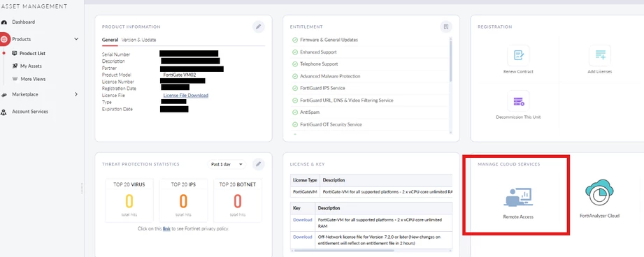Screen dimensions: 644x257
Task: Open Dashboard in the sidebar
Action: click(x=23, y=22)
